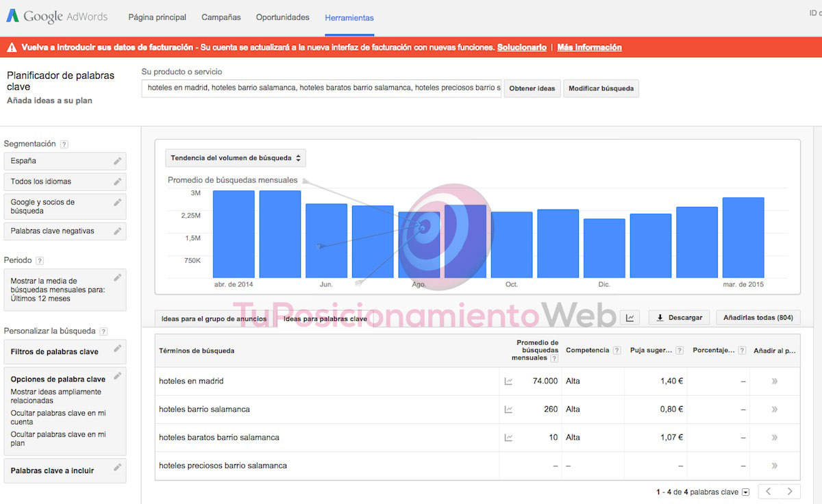Go to next results page arrow

coord(790,492)
